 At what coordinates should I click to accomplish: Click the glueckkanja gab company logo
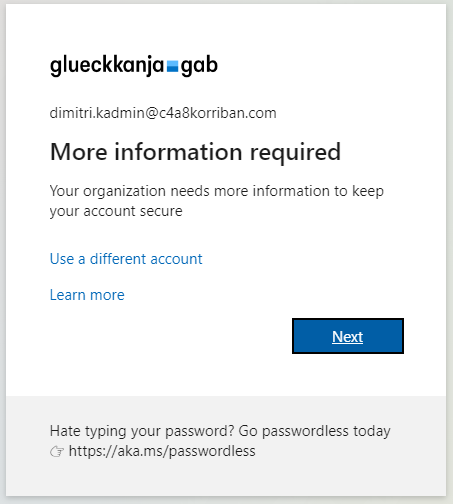click(x=134, y=66)
